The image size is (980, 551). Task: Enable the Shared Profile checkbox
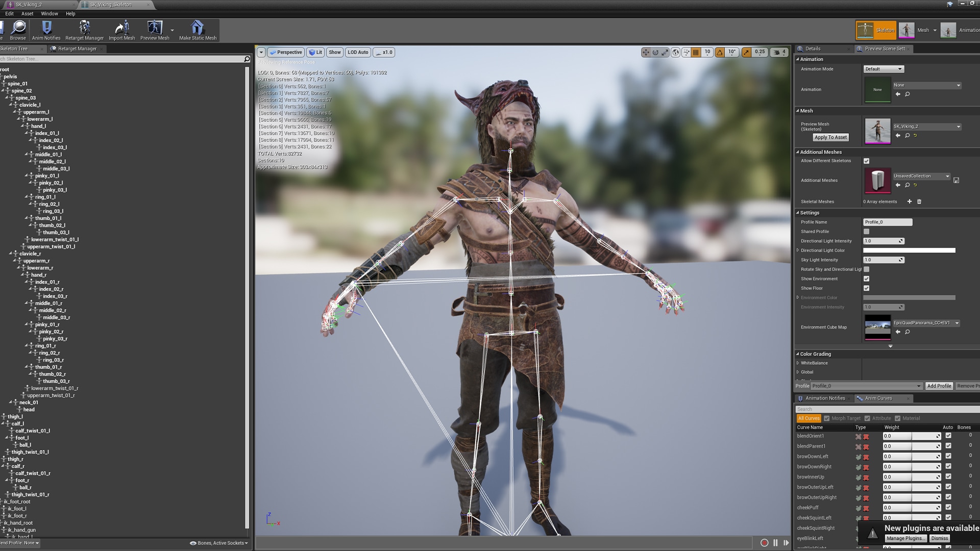[866, 232]
